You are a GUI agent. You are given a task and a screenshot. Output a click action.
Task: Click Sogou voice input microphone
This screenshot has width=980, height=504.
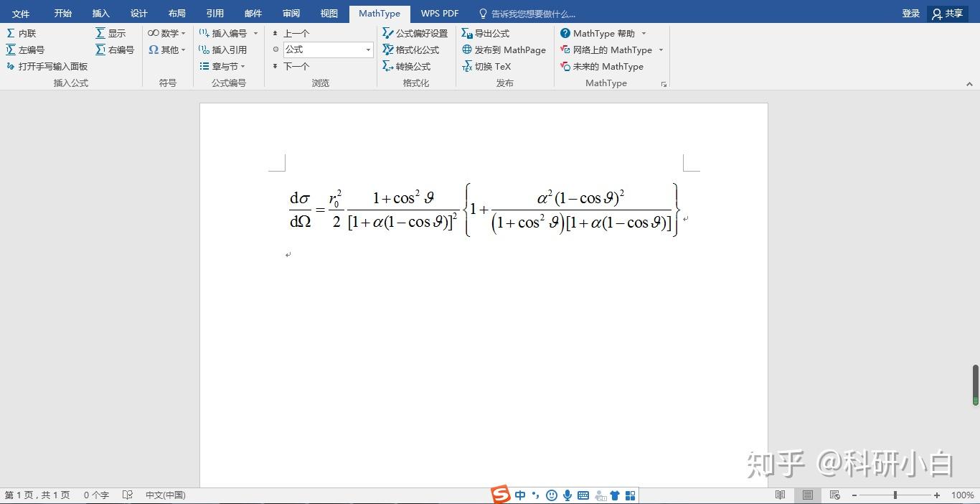pyautogui.click(x=567, y=495)
